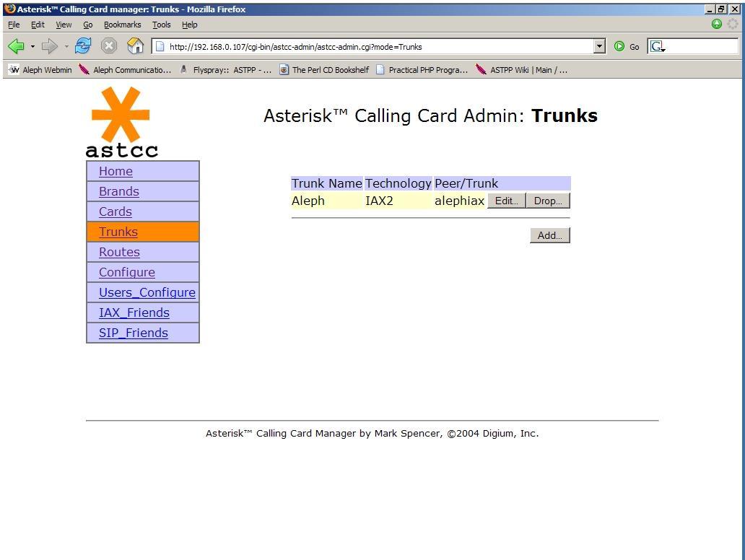Screen dimensions: 745x560
Task: Drop the Aleph trunk
Action: [x=548, y=201]
